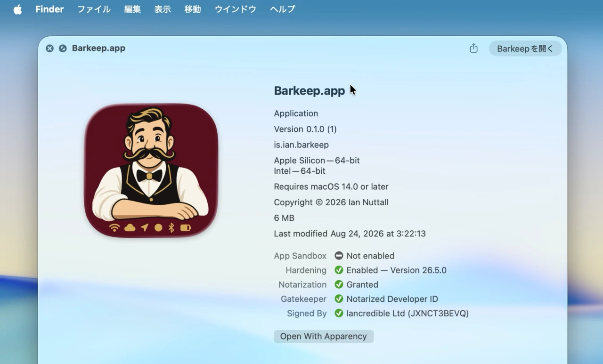Click the Barkeep app icon thumbnail
603x364 pixels.
pos(151,170)
